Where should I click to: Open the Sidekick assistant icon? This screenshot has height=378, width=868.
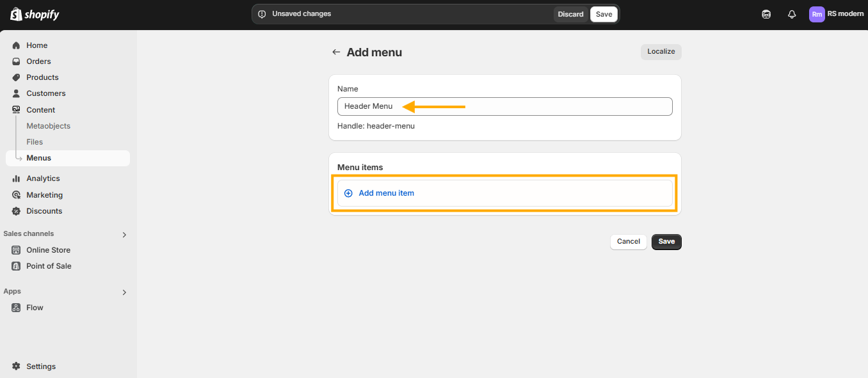(766, 14)
